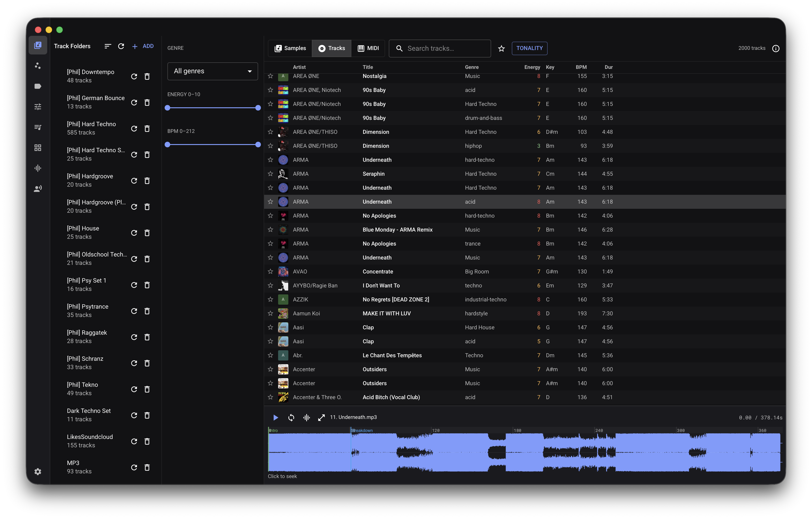
Task: Sort tracks by BPM column header
Action: (x=581, y=67)
